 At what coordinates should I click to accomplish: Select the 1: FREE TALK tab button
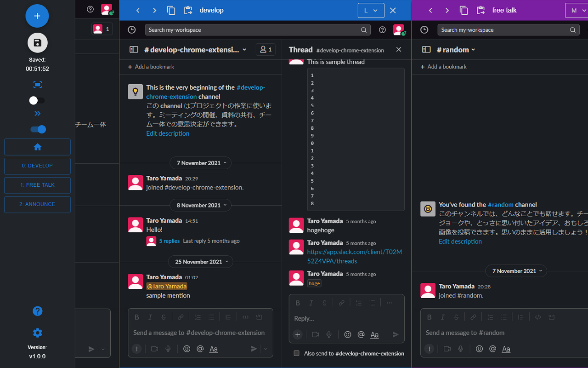tap(38, 185)
